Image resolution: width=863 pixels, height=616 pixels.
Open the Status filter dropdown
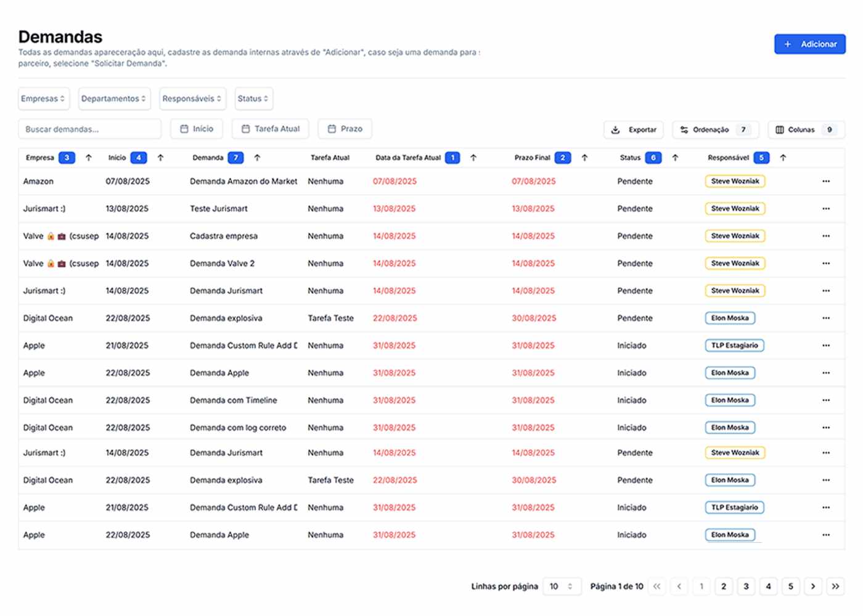pyautogui.click(x=253, y=99)
